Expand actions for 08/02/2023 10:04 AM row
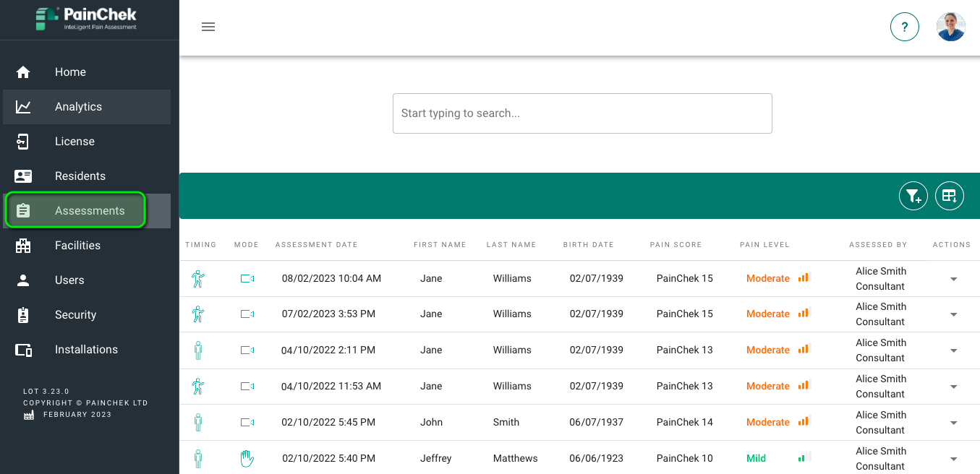 pos(953,280)
